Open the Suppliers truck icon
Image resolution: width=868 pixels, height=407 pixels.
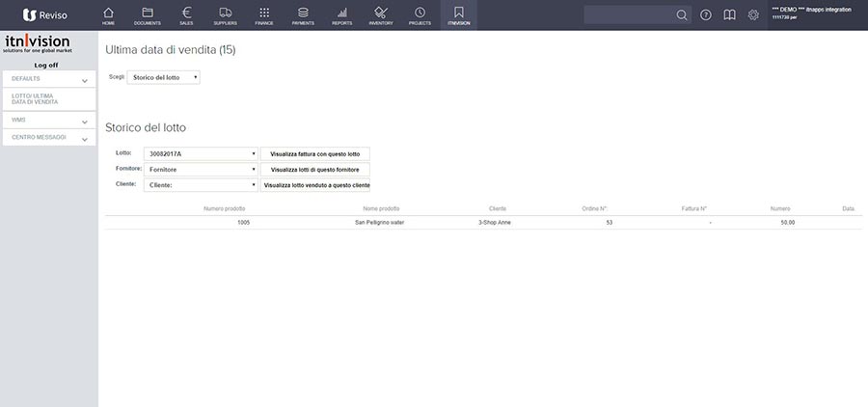[x=225, y=14]
